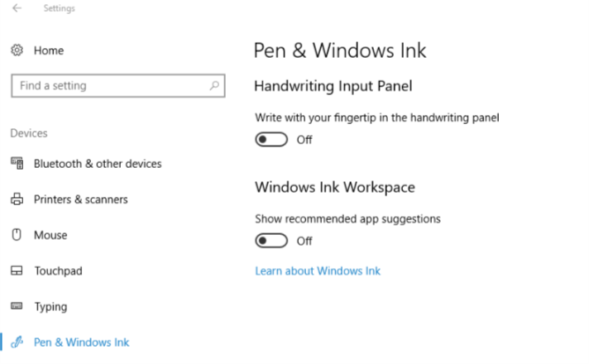
Task: Click the printer icon in sidebar
Action: 17,199
